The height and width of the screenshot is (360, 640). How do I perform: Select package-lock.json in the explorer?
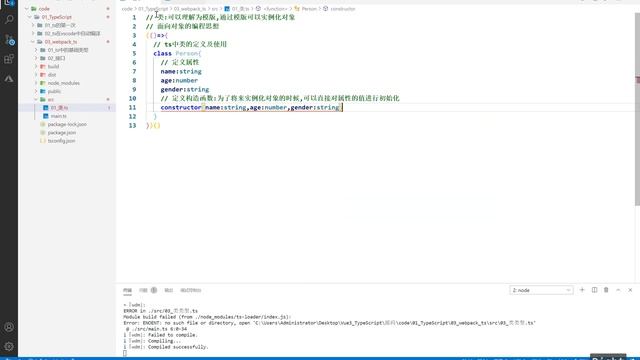[x=67, y=124]
